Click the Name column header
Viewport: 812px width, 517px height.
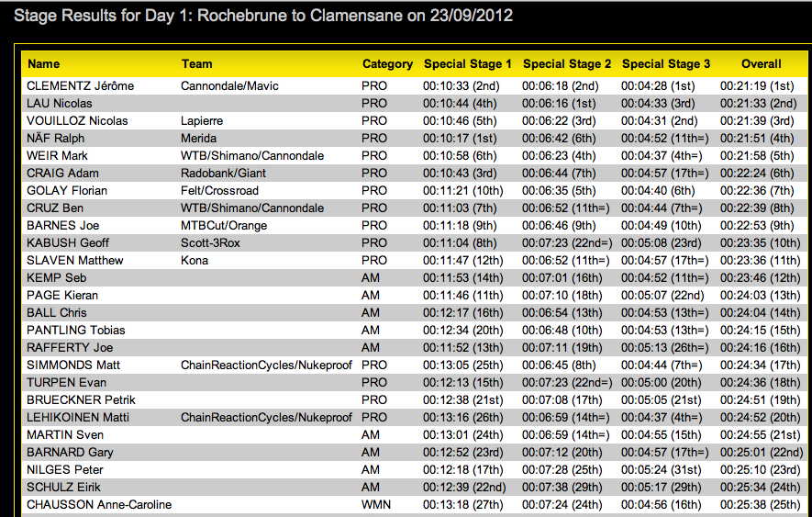pos(44,64)
